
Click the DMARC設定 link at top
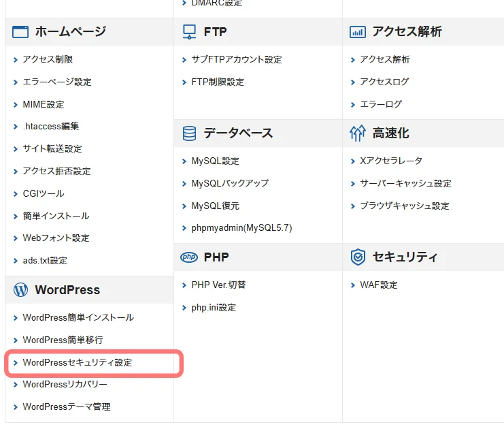(217, 3)
